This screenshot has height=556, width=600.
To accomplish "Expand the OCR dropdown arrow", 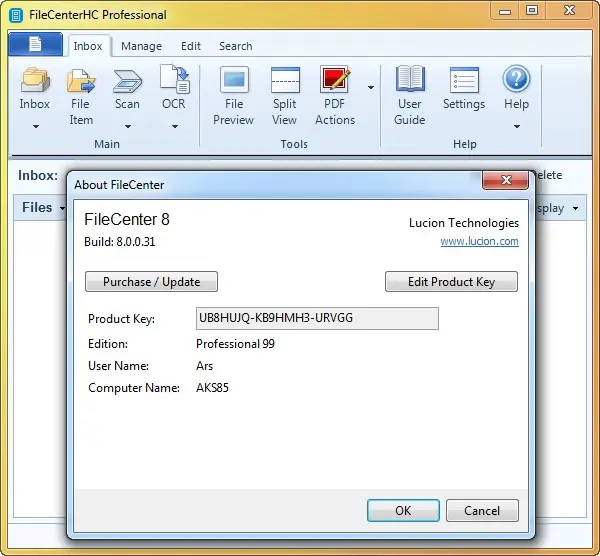I will pyautogui.click(x=174, y=126).
